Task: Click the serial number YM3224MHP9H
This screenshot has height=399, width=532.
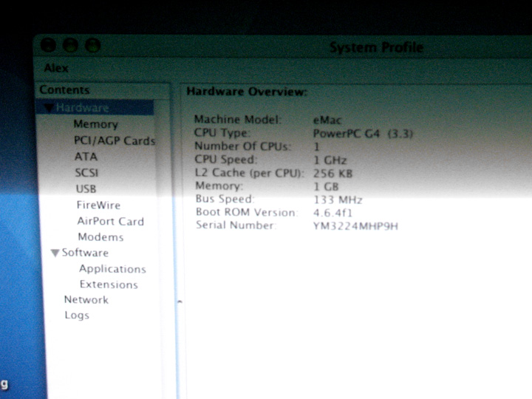Action: (355, 226)
